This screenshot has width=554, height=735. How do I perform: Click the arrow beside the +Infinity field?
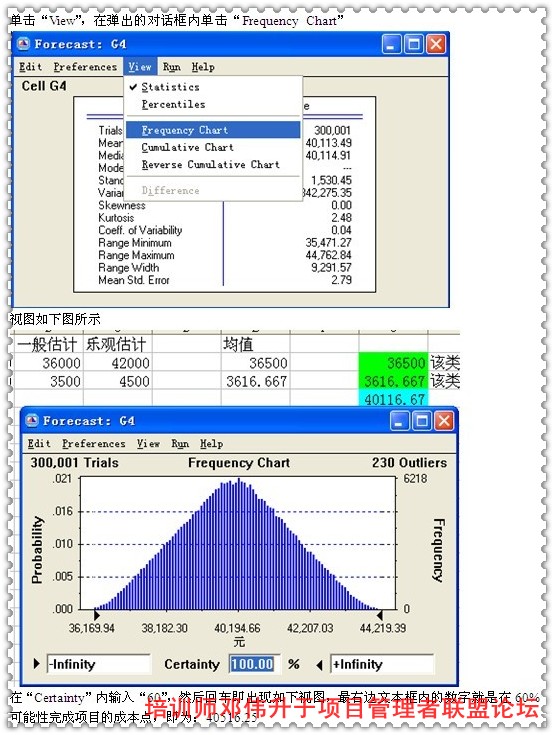click(319, 665)
